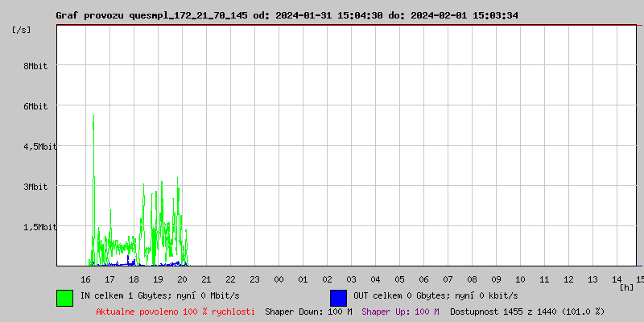Click the green IN legend swatch
The height and width of the screenshot is (322, 644).
pos(64,297)
